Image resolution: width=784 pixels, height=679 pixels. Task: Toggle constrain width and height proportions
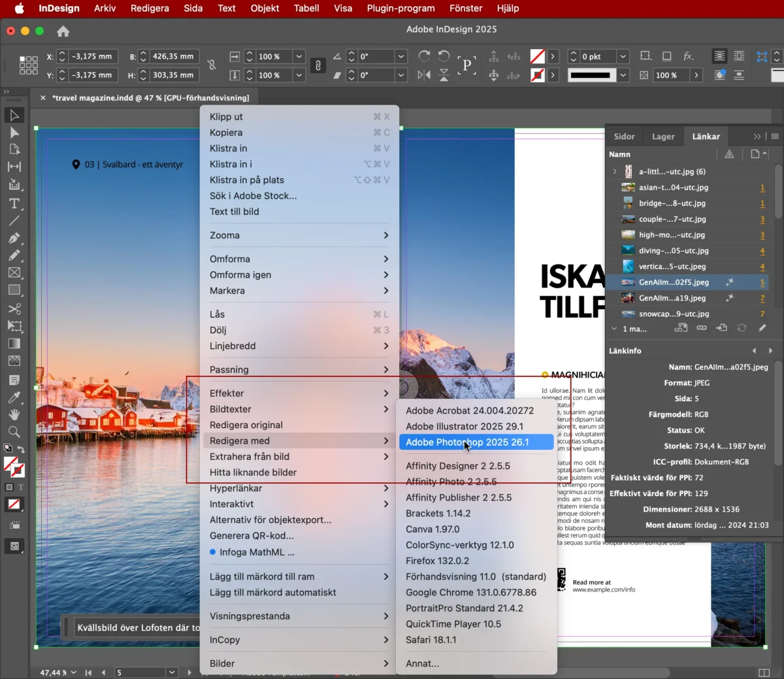212,65
